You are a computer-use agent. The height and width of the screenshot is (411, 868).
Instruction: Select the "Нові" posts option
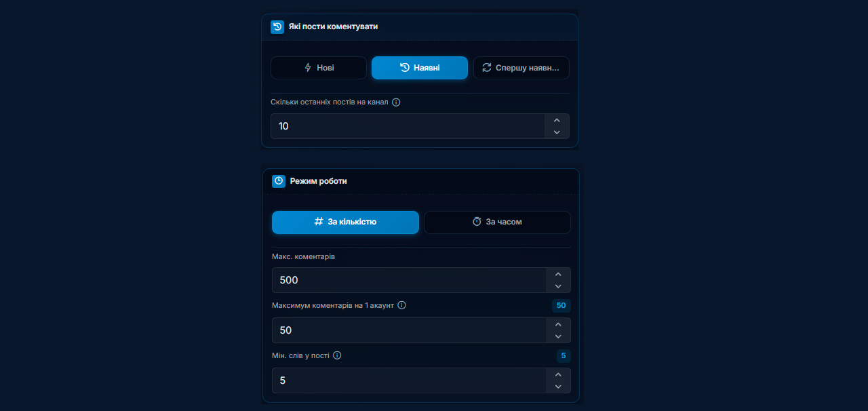tap(319, 68)
